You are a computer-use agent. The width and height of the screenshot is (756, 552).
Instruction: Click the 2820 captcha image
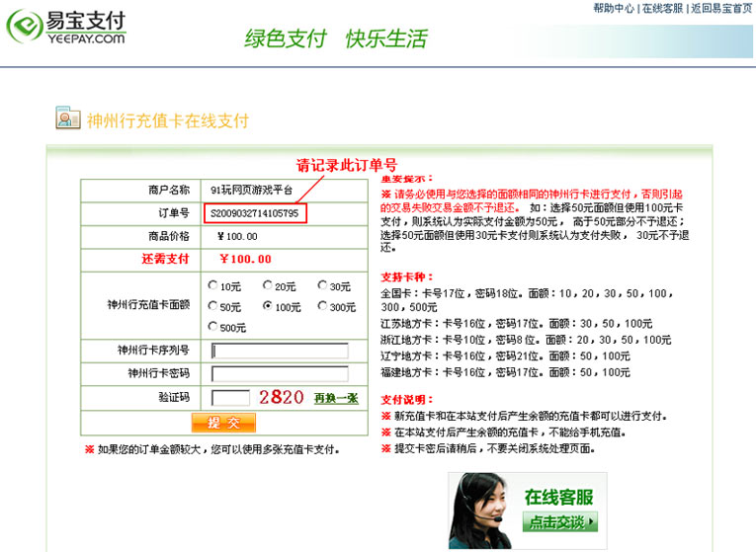click(281, 397)
